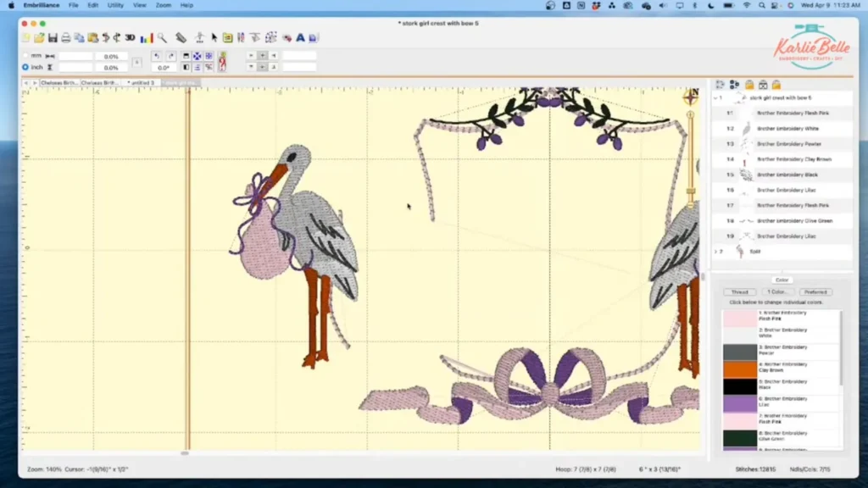868x488 pixels.
Task: Open Spotlight search in the macOS menu bar
Action: click(x=762, y=6)
